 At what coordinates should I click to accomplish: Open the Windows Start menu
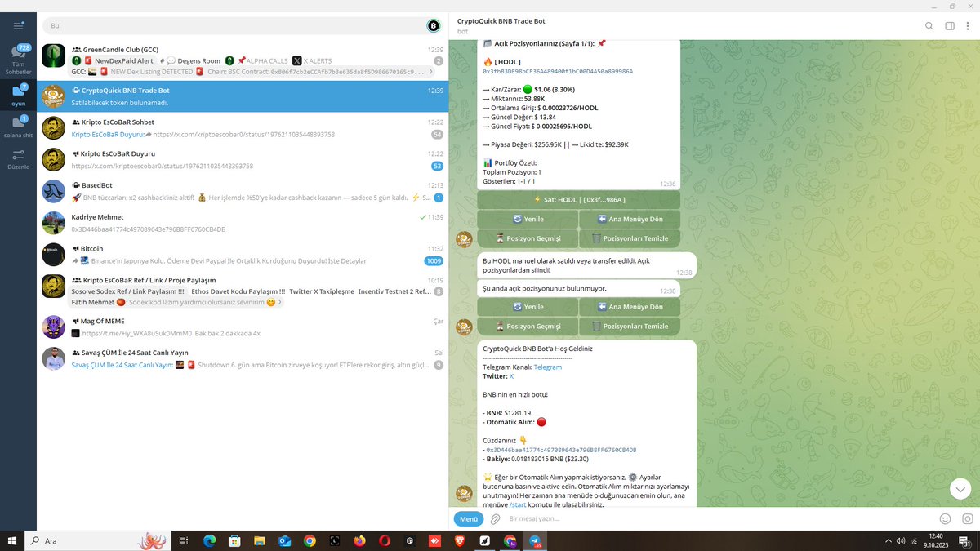(11, 540)
